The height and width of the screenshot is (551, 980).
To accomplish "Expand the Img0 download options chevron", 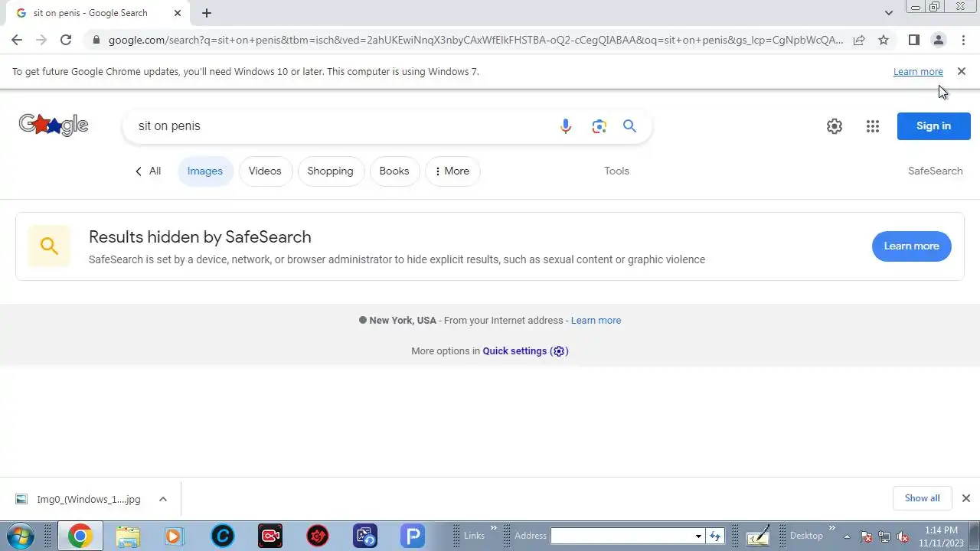I will point(163,499).
